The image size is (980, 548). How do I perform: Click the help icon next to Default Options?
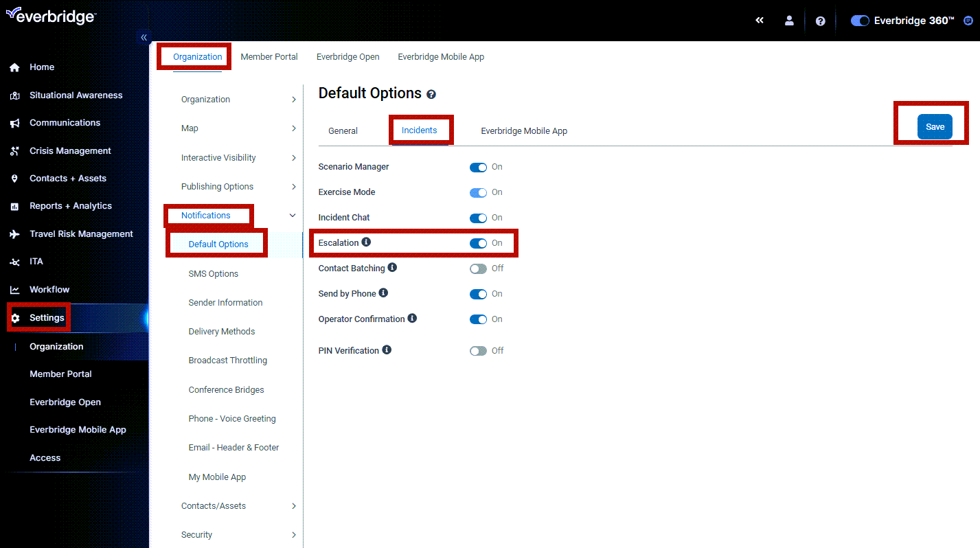tap(431, 94)
